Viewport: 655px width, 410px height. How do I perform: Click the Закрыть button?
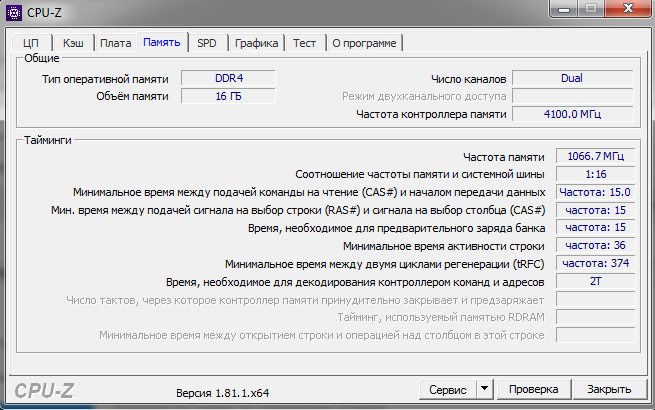pos(609,390)
